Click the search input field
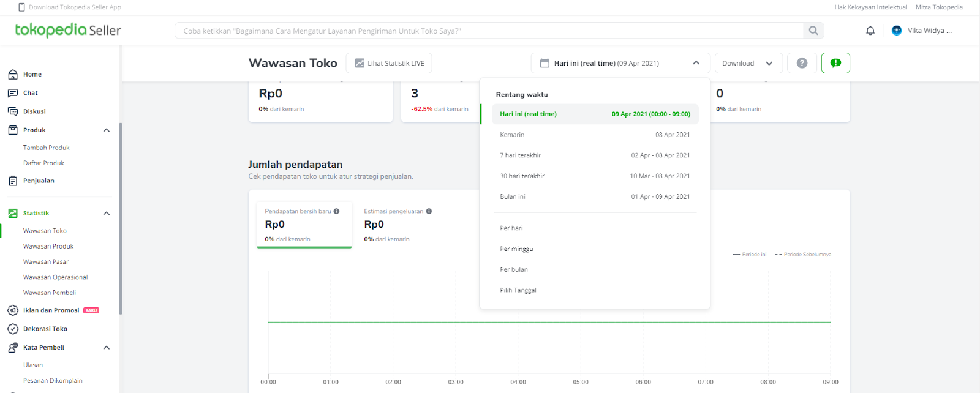The image size is (980, 393). (x=489, y=31)
